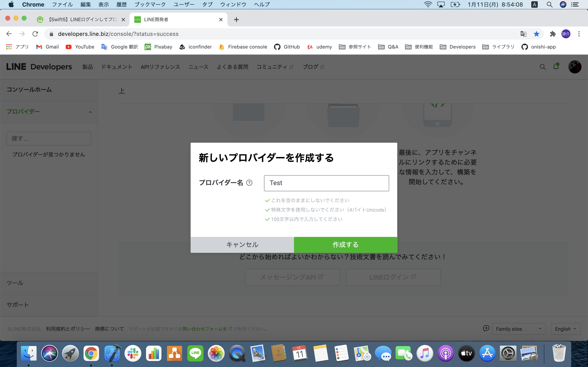Click the provider name help question icon

click(249, 183)
